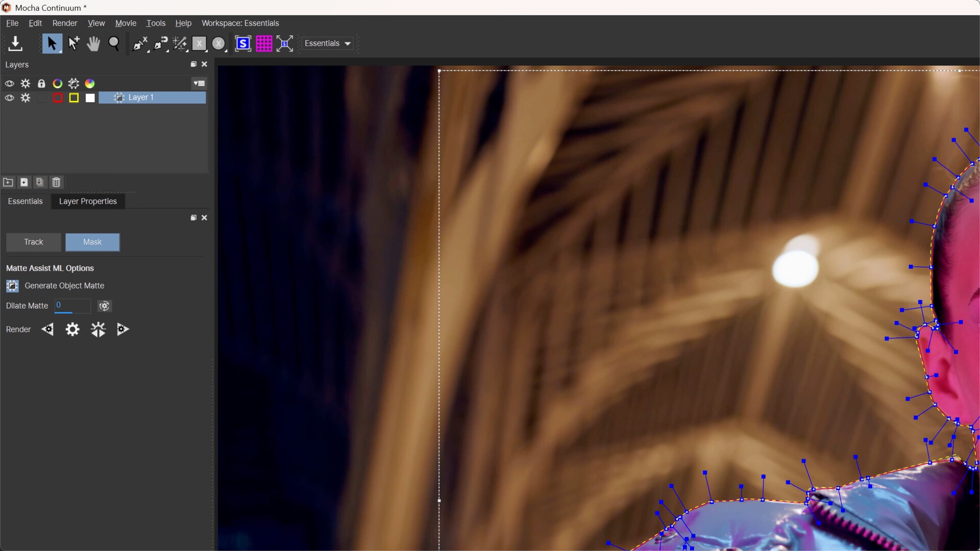Viewport: 980px width, 551px height.
Task: Open the Edit menu
Action: (35, 23)
